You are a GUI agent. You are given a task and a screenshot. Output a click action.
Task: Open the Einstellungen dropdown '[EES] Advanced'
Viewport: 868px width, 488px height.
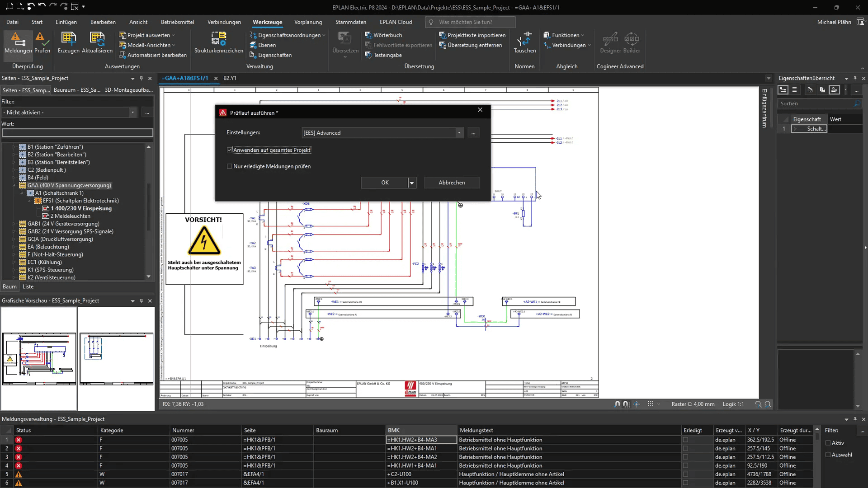click(459, 133)
